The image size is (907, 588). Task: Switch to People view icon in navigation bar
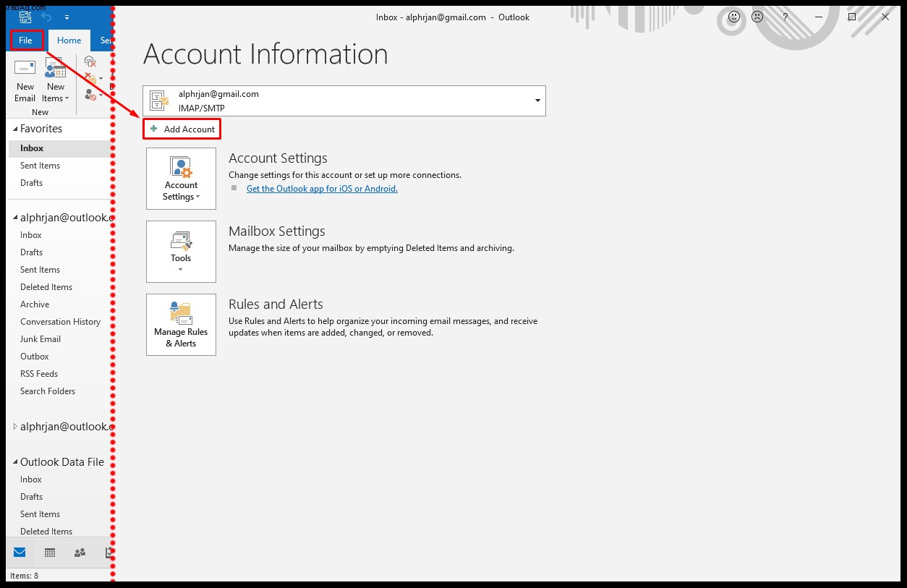pos(80,553)
